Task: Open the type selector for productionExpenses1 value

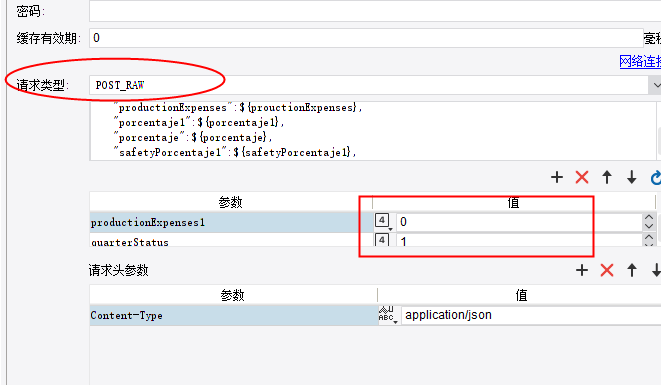Action: (x=383, y=222)
